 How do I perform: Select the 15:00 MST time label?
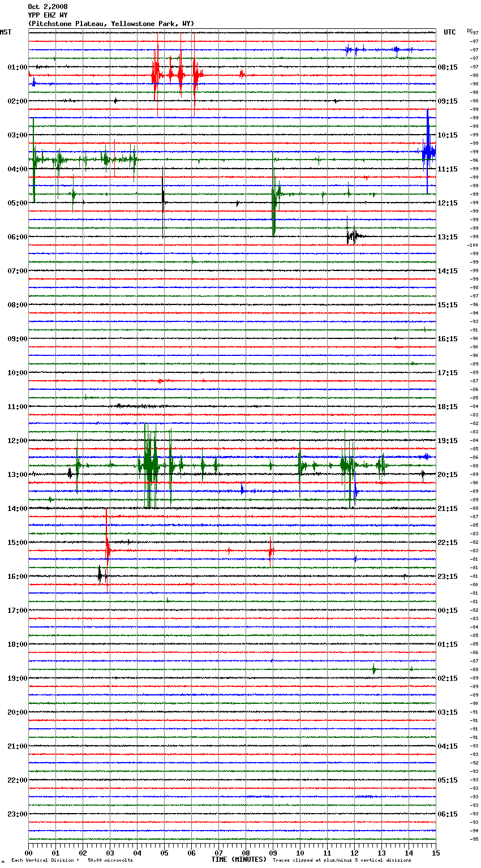point(18,542)
